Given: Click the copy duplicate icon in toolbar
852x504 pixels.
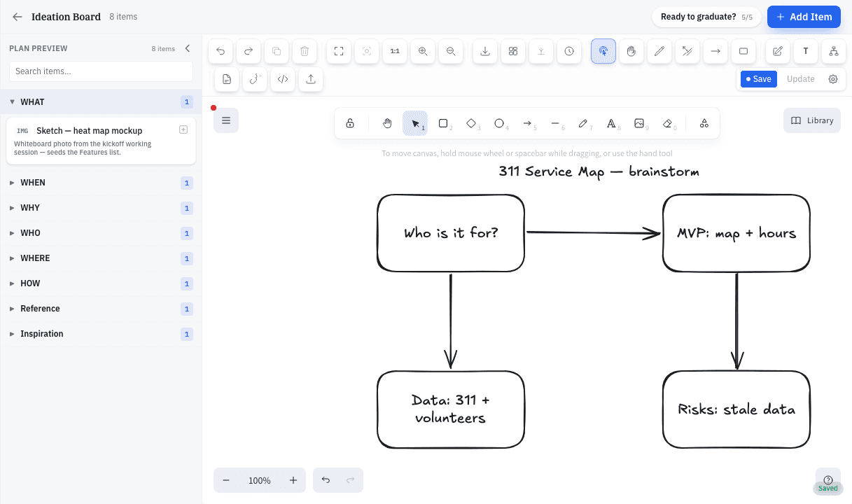Looking at the screenshot, I should pos(277,51).
